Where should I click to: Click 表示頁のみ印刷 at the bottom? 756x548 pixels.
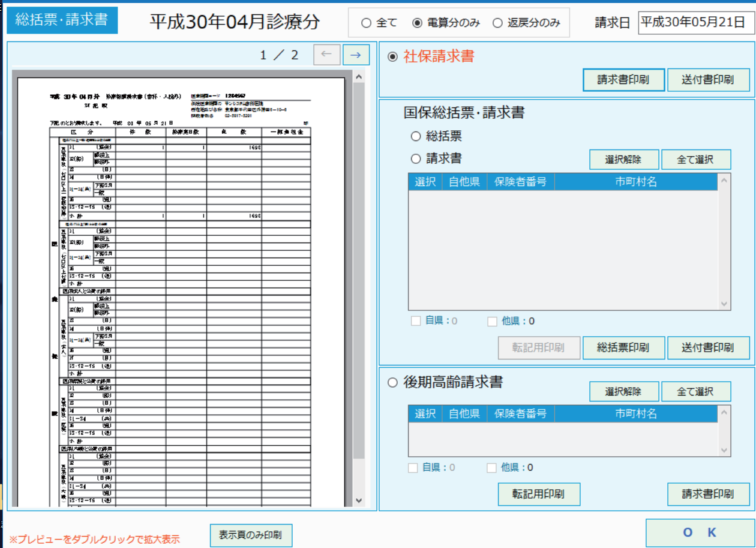(x=251, y=535)
